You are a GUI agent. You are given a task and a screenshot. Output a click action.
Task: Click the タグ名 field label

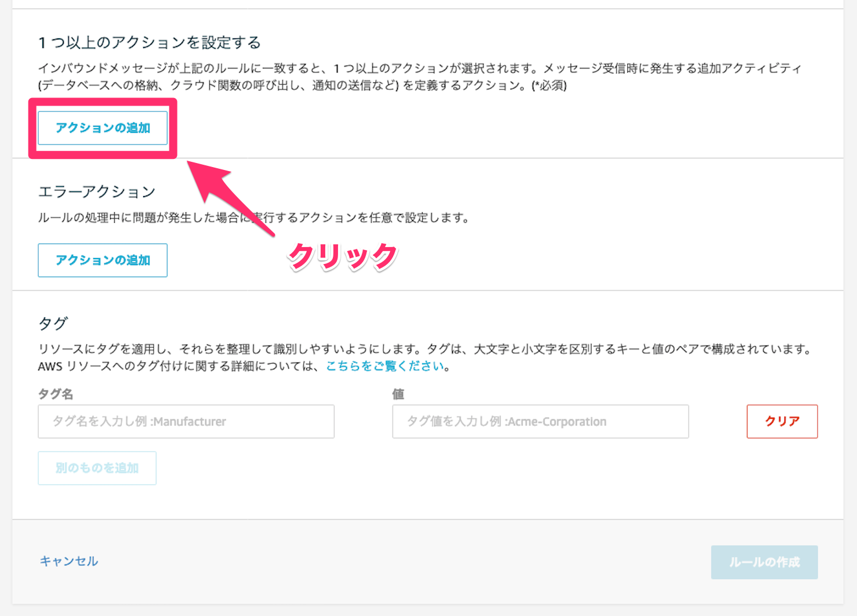click(x=56, y=394)
